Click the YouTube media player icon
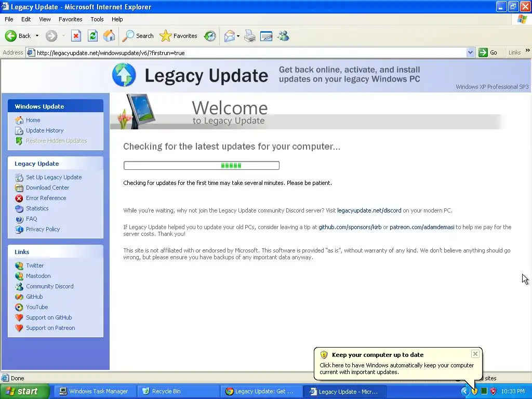 (x=19, y=308)
